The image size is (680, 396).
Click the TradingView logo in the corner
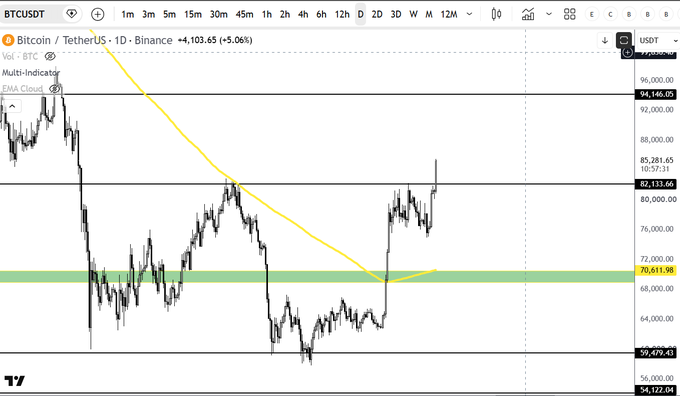coord(14,381)
